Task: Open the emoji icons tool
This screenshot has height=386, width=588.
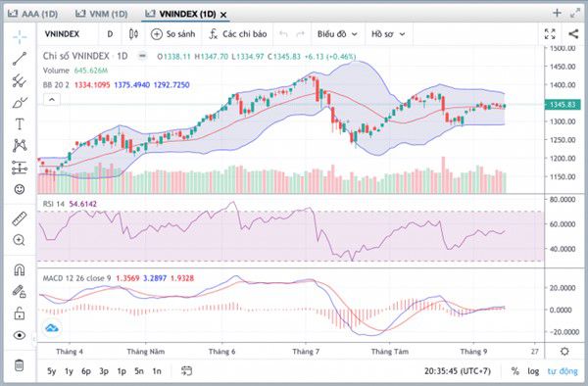Action: [x=20, y=189]
